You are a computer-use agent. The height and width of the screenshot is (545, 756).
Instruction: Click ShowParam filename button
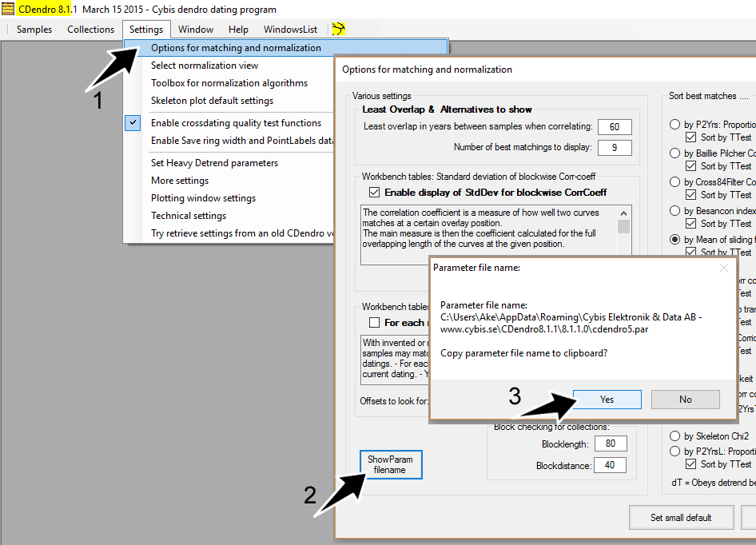[391, 464]
